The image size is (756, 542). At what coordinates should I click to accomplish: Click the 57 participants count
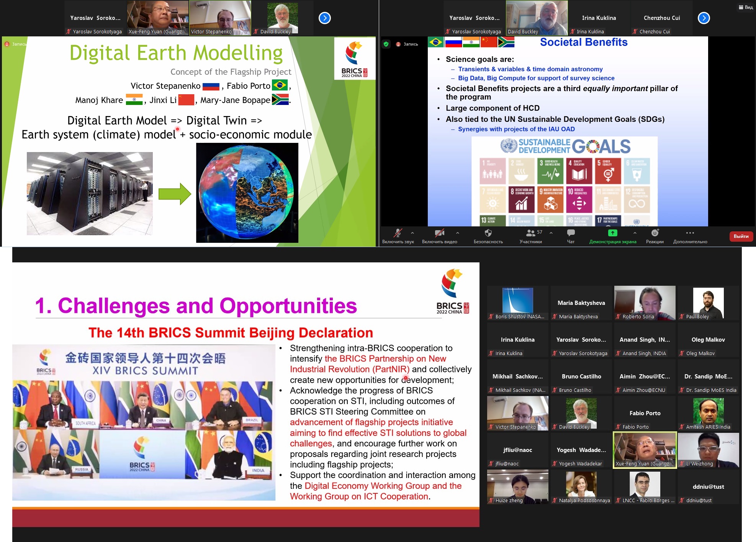pos(540,232)
